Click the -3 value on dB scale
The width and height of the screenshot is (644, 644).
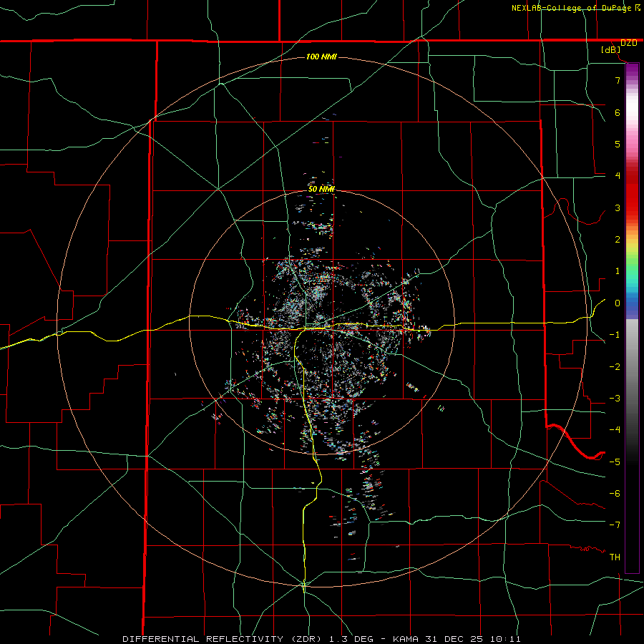point(615,399)
